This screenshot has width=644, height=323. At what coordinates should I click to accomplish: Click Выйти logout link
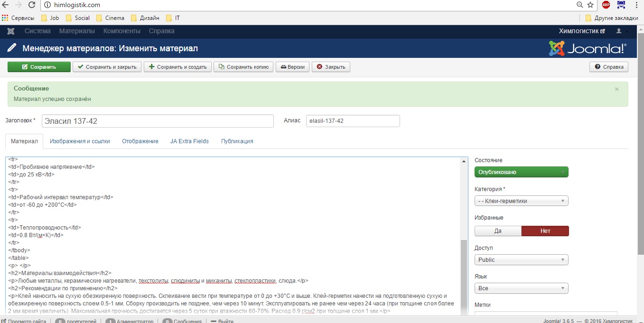(222, 321)
